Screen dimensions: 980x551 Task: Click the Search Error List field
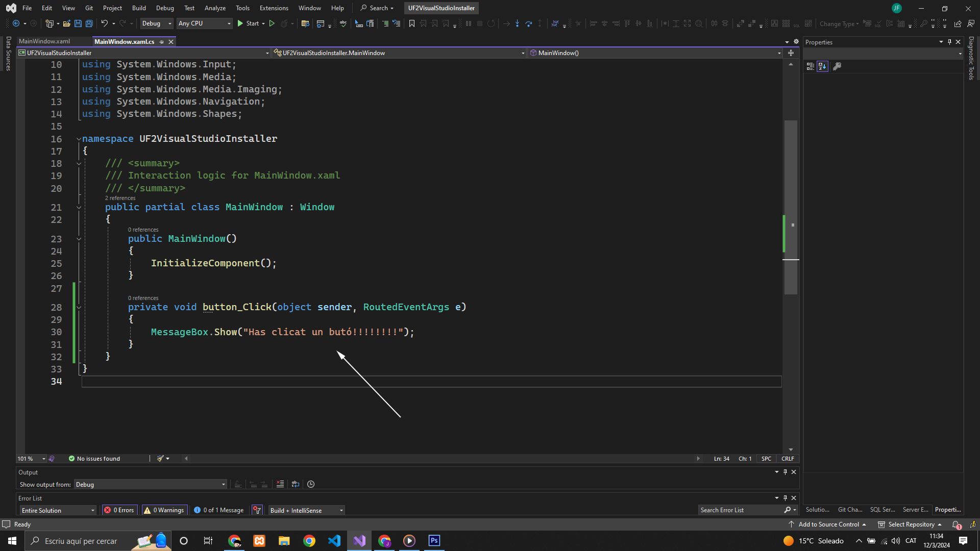tap(740, 510)
